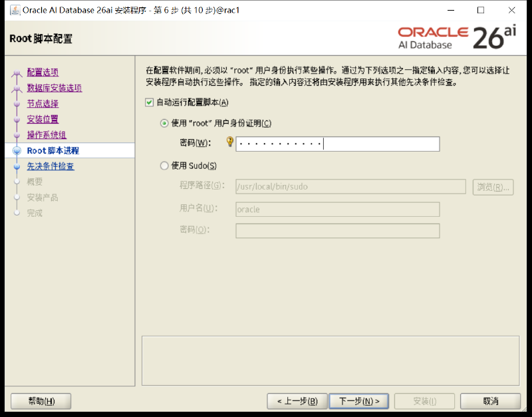The width and height of the screenshot is (532, 417).
Task: Go back with 上一步(B) button
Action: 297,402
